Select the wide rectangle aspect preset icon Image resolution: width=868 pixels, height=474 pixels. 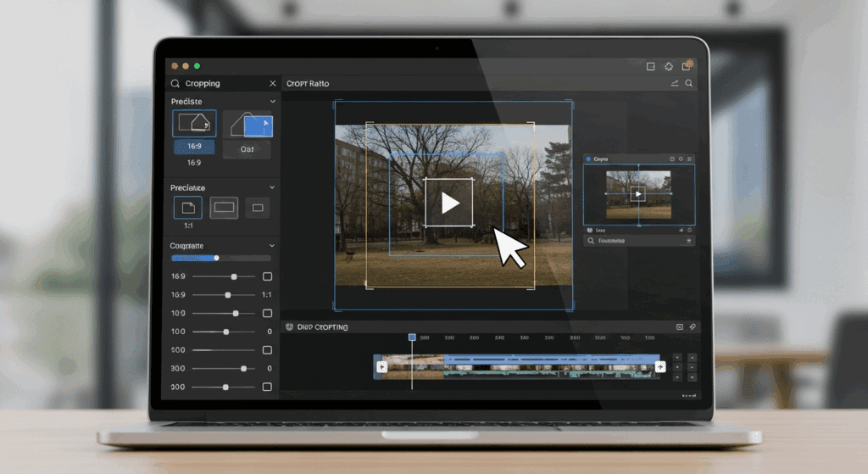click(x=224, y=208)
